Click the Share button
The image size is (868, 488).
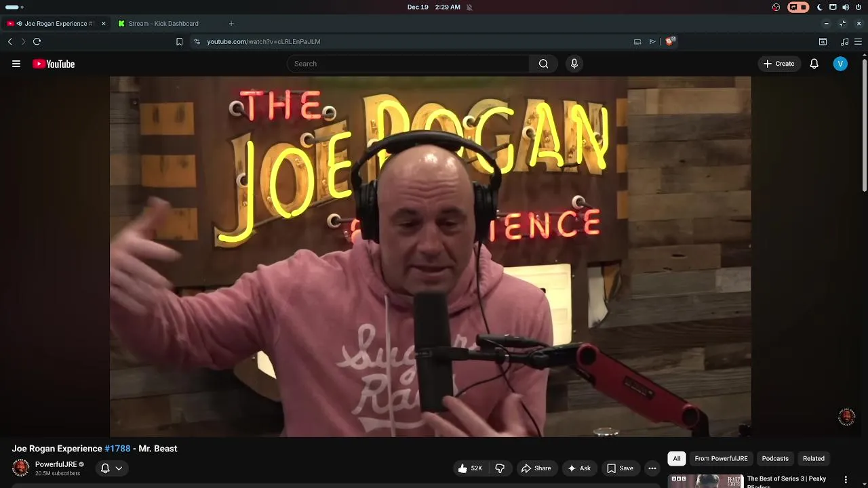pyautogui.click(x=536, y=468)
